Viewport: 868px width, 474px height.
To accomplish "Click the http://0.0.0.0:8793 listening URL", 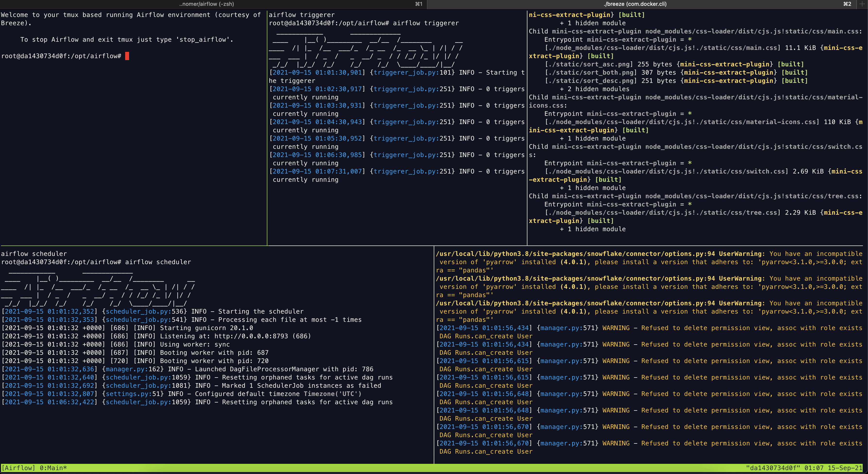I will (x=251, y=336).
